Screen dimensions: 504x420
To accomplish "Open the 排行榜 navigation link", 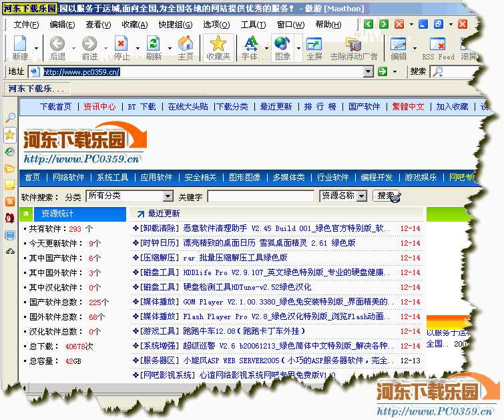I will (320, 106).
